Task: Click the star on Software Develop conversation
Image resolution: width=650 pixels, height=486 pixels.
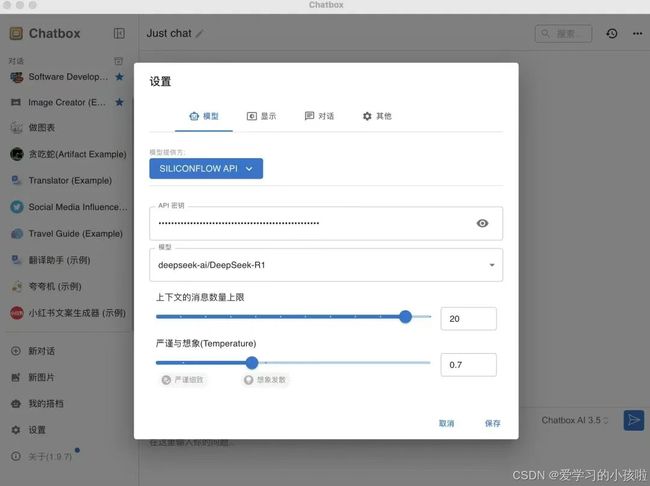Action: [119, 77]
